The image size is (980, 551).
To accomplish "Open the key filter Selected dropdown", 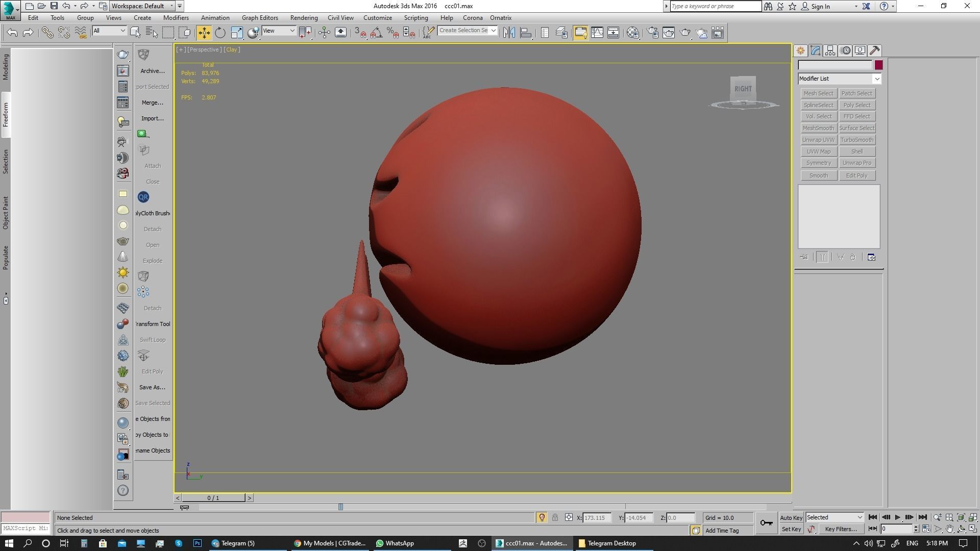I will tap(835, 517).
